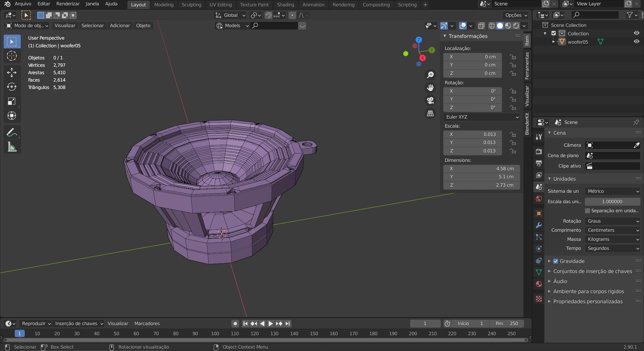Click the Reproduzir playback popover
Image resolution: width=644 pixels, height=351 pixels.
(x=36, y=323)
